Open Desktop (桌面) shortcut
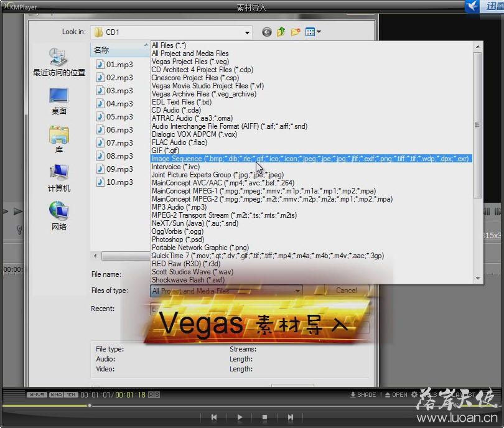Screen dimensions: 504x428 click(x=59, y=101)
